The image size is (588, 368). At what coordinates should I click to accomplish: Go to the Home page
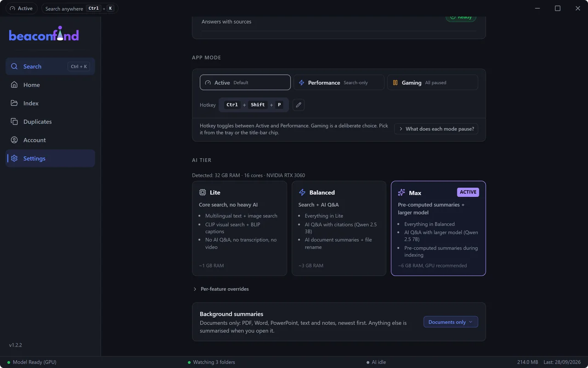point(50,85)
